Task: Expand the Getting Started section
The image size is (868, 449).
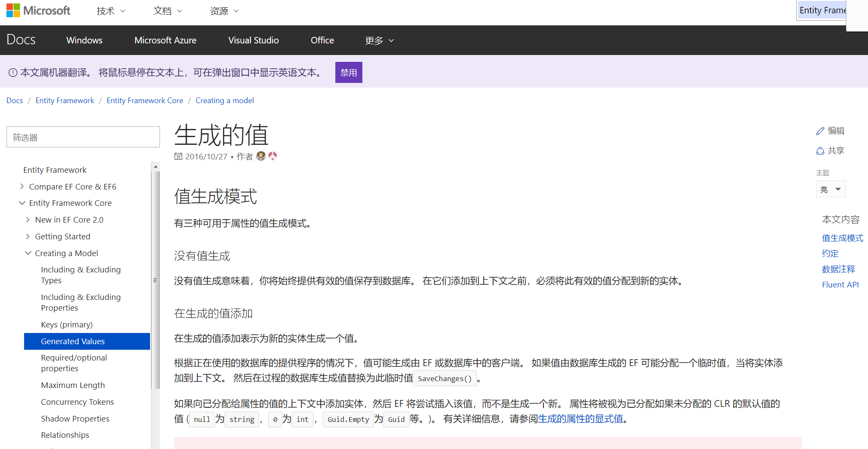Action: (28, 236)
